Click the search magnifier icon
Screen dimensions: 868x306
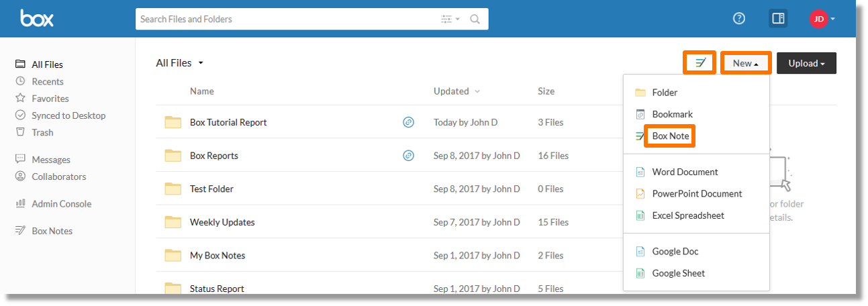[475, 19]
